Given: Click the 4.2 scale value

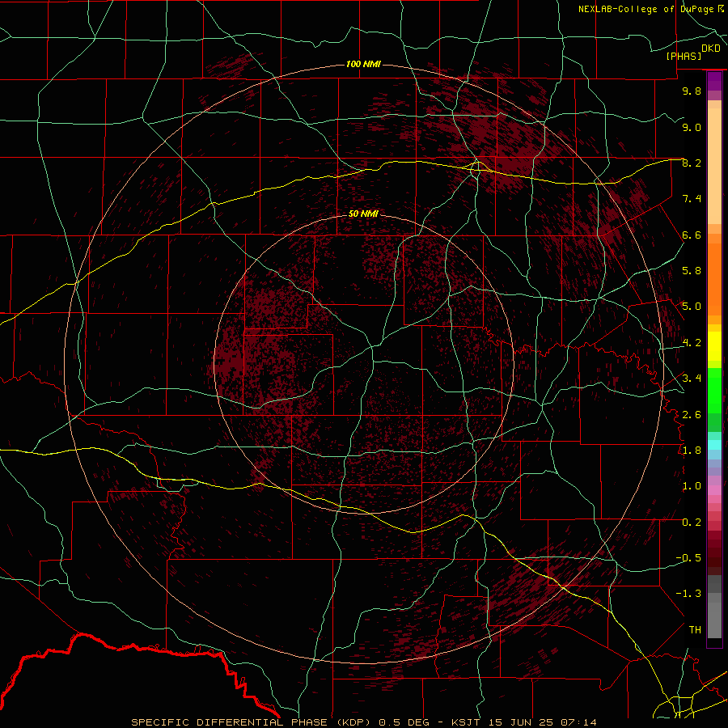Looking at the screenshot, I should 692,343.
